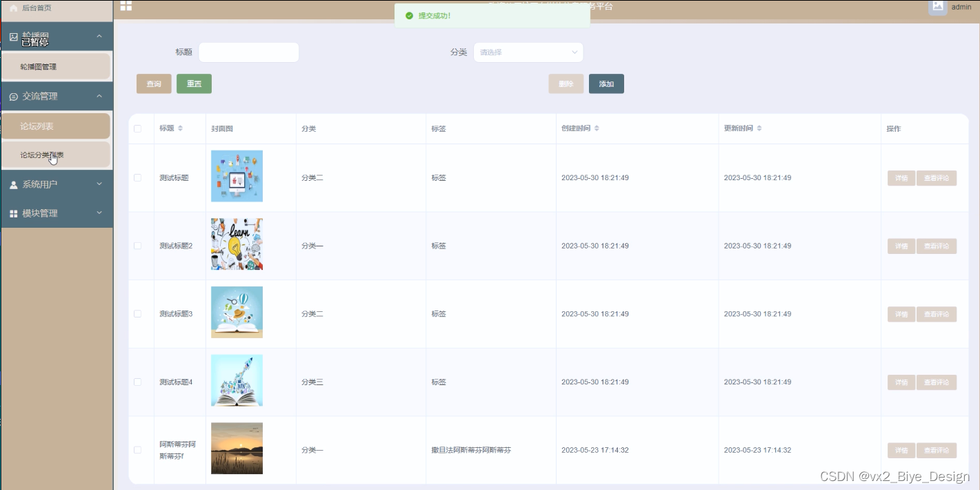Check the row checkbox for 测试标题
Image resolution: width=980 pixels, height=490 pixels.
click(x=138, y=177)
